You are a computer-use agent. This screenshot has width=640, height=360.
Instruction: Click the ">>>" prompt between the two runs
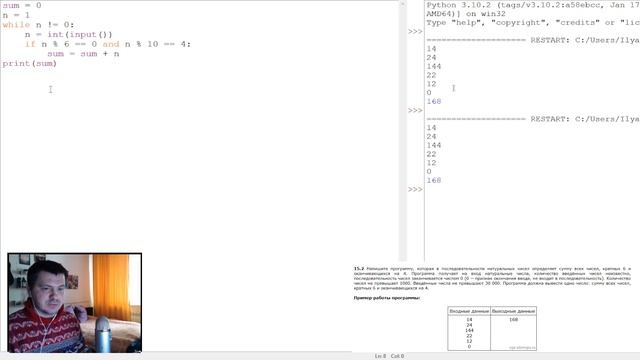coord(415,111)
